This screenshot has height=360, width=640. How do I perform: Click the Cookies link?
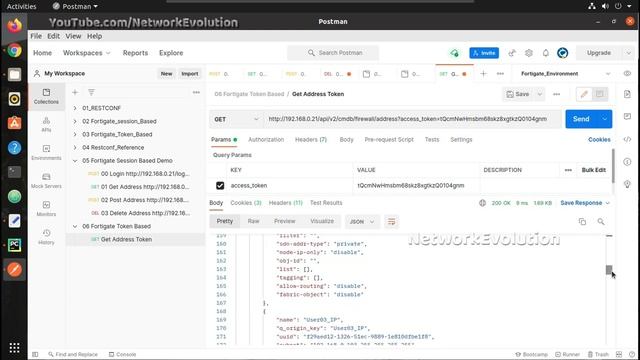pos(599,140)
